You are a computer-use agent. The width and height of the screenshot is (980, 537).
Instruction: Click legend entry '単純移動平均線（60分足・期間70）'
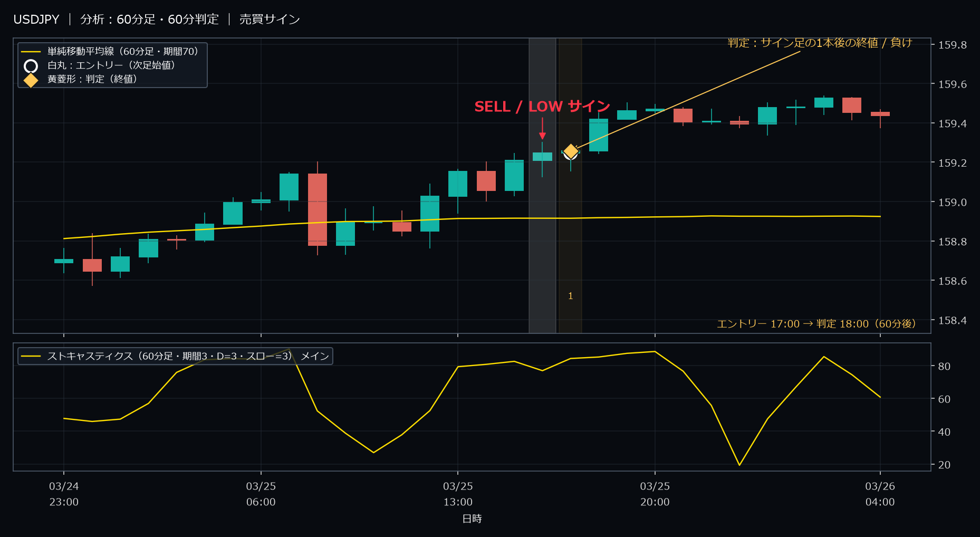124,51
